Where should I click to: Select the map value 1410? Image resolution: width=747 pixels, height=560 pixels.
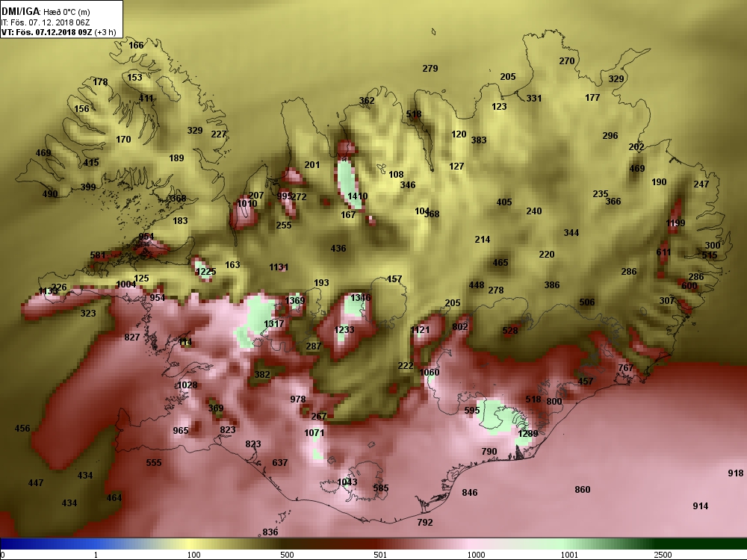357,196
